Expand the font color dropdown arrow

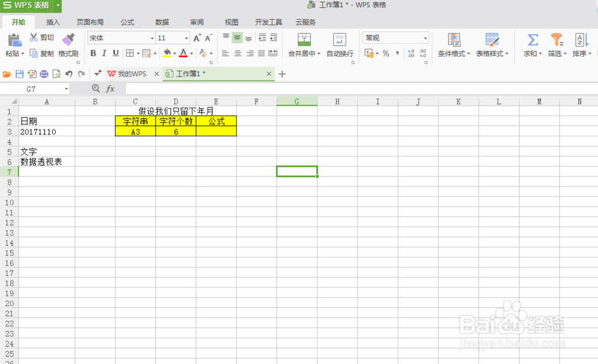point(191,54)
